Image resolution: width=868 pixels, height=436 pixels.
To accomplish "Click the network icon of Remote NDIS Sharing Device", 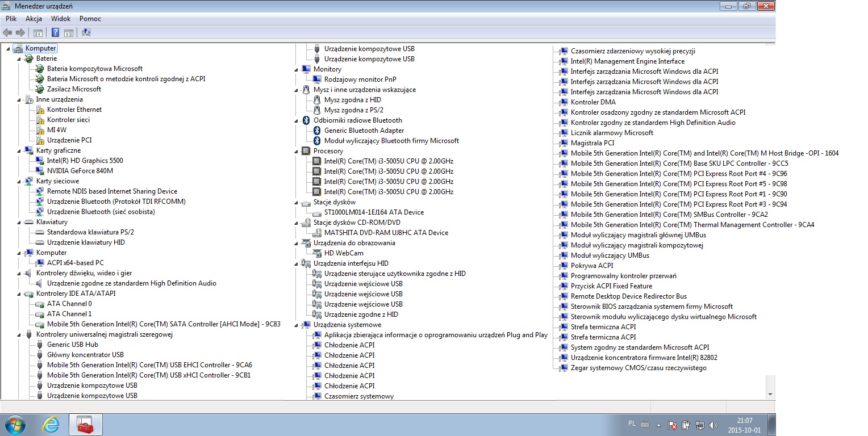I will tap(40, 191).
